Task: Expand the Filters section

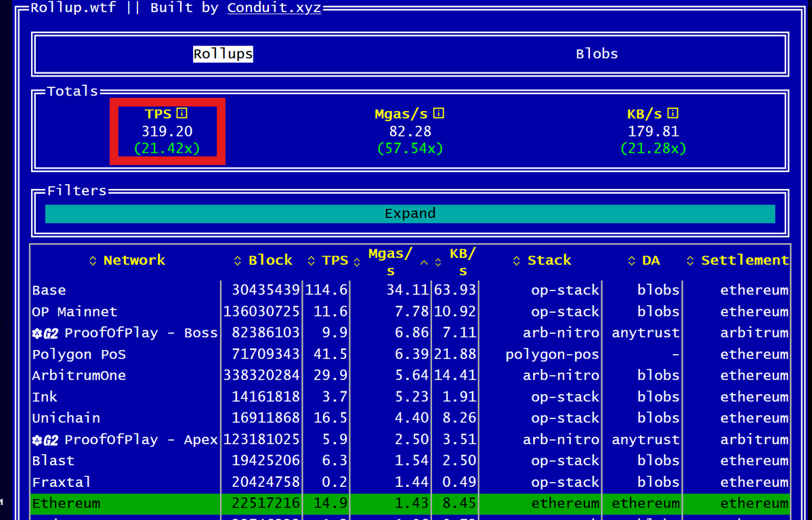Action: [x=410, y=213]
